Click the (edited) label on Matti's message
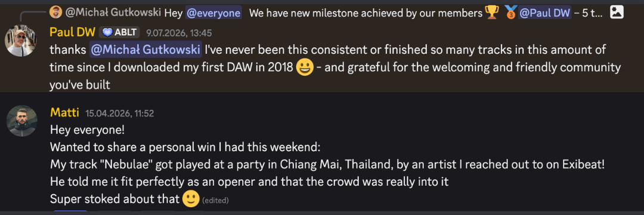Image resolution: width=644 pixels, height=215 pixels. (215, 201)
